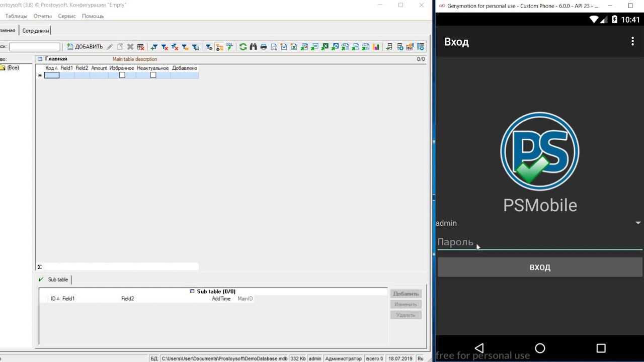Screen dimensions: 644x362
Task: Tap the Android recent apps square
Action: point(601,348)
